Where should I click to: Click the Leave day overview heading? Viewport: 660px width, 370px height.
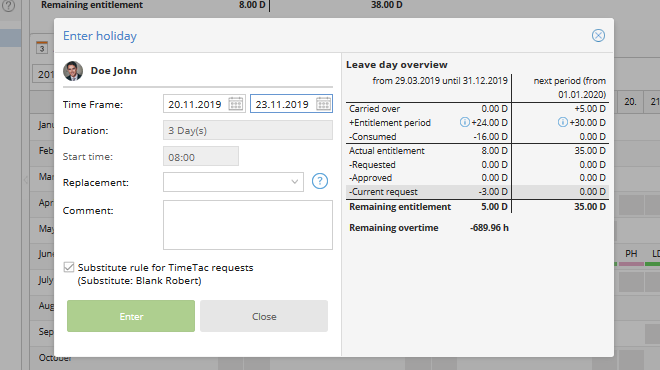(x=397, y=65)
